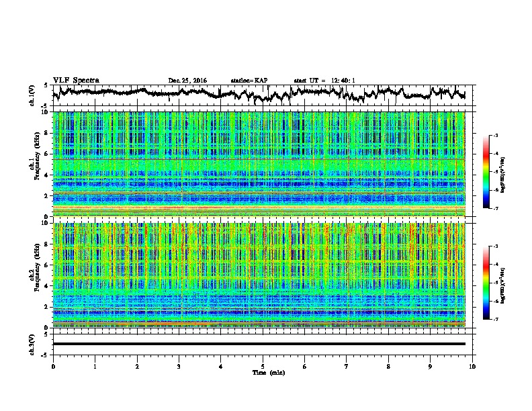
Task: Click the 'station=KAP' label
Action: (x=249, y=81)
